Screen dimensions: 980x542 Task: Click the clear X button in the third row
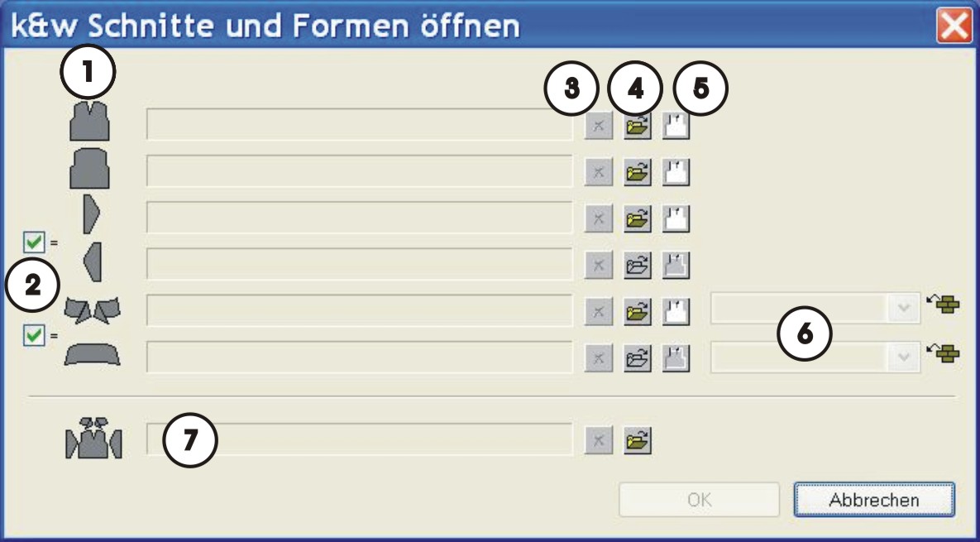pos(598,218)
